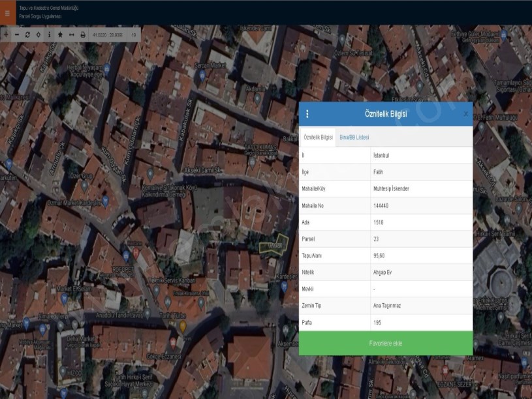This screenshot has height=399, width=532.
Task: Click the locate my position icon
Action: pos(39,34)
